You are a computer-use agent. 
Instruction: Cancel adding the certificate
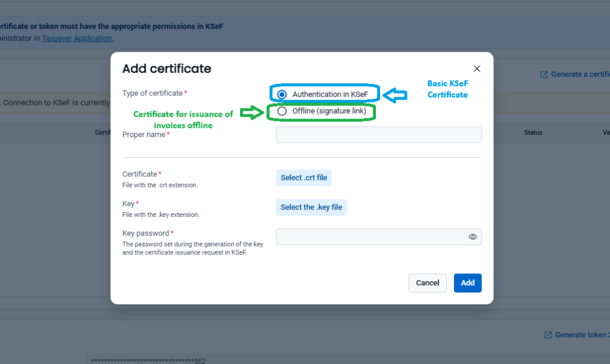(427, 283)
